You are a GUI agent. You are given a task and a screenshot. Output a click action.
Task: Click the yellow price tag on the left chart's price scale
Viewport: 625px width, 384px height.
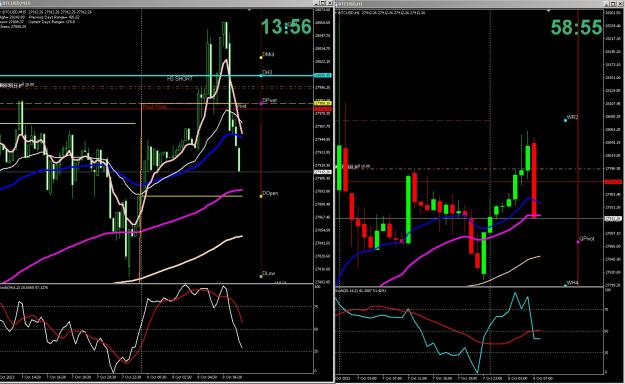coord(322,104)
